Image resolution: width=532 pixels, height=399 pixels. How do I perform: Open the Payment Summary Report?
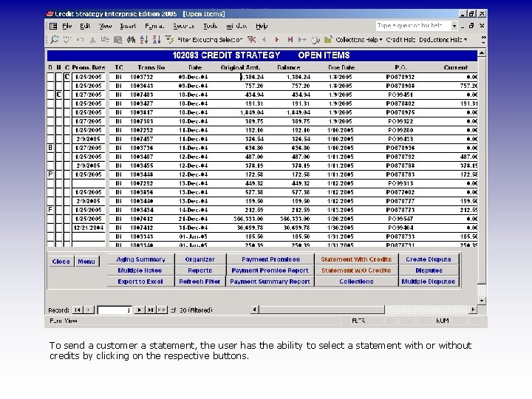tap(270, 282)
